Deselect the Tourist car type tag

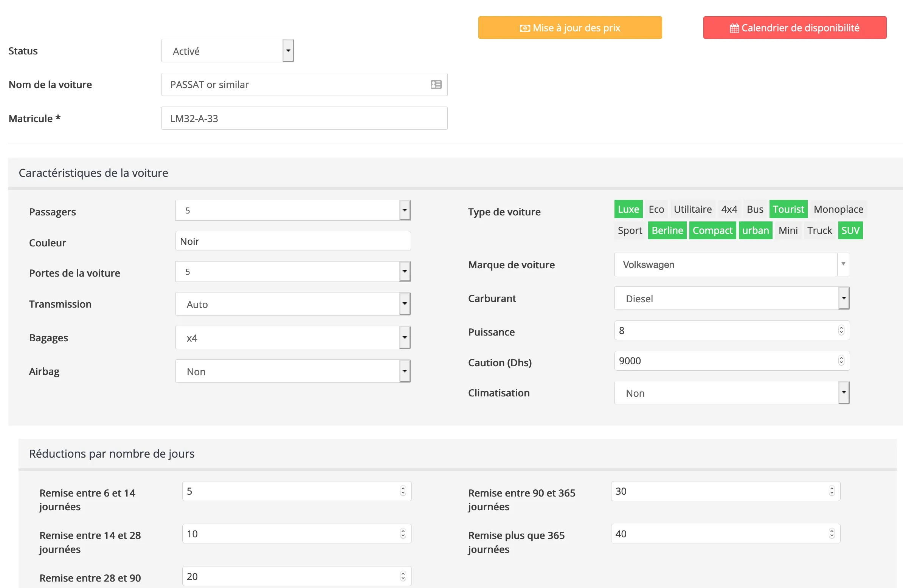pos(788,209)
